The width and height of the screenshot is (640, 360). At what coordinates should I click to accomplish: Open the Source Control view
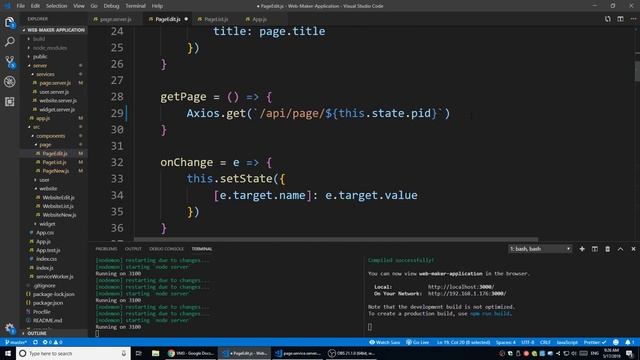(x=9, y=62)
